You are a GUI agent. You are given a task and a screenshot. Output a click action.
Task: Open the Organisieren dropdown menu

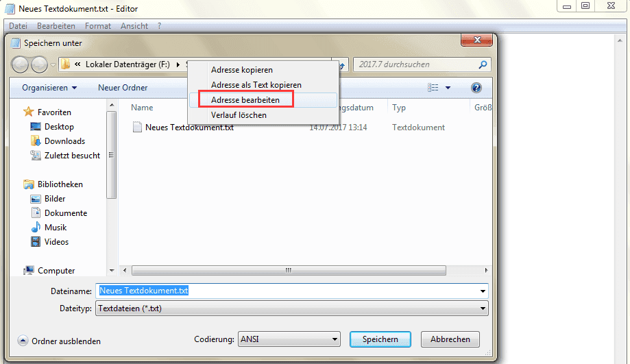pos(49,88)
